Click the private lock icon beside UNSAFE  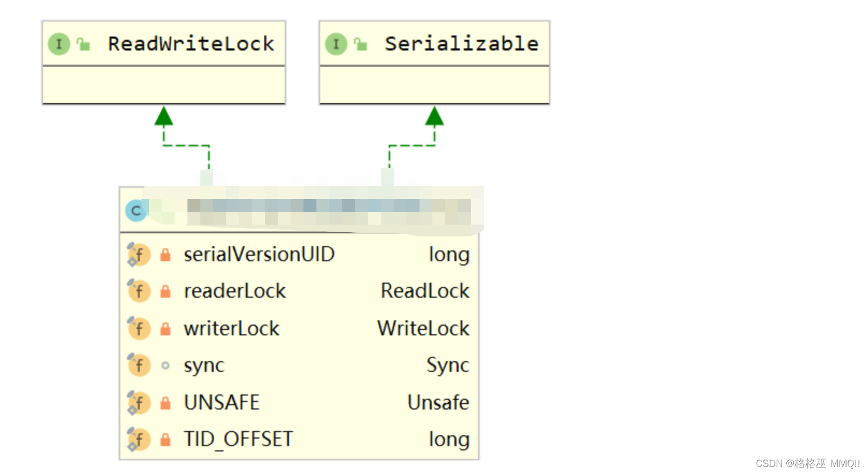[165, 403]
